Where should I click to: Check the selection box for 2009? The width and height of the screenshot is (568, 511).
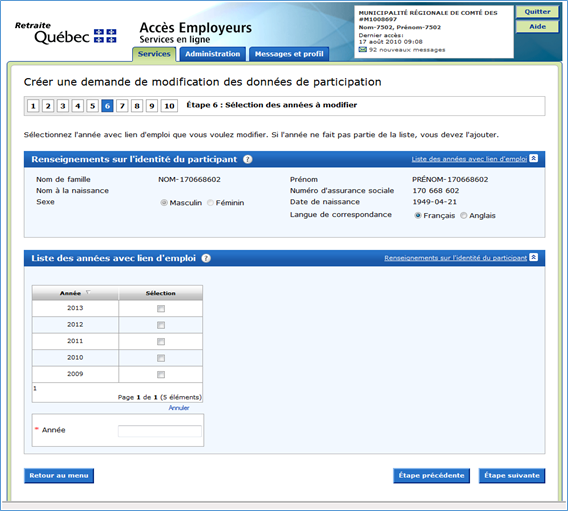161,374
